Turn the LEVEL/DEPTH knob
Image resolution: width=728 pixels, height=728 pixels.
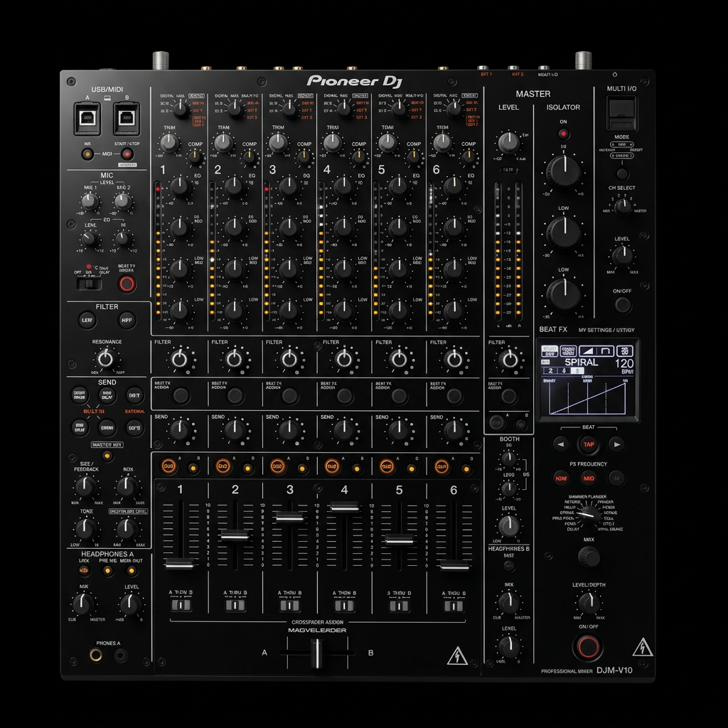589,603
